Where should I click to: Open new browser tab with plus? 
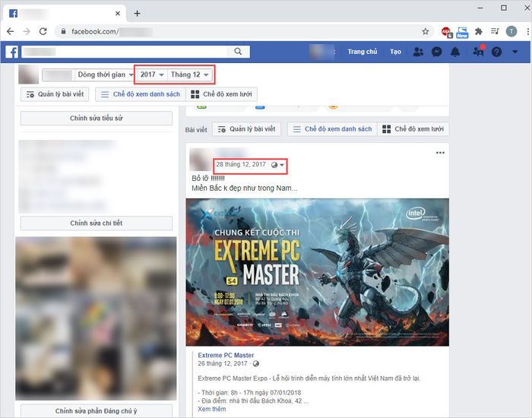click(x=137, y=14)
